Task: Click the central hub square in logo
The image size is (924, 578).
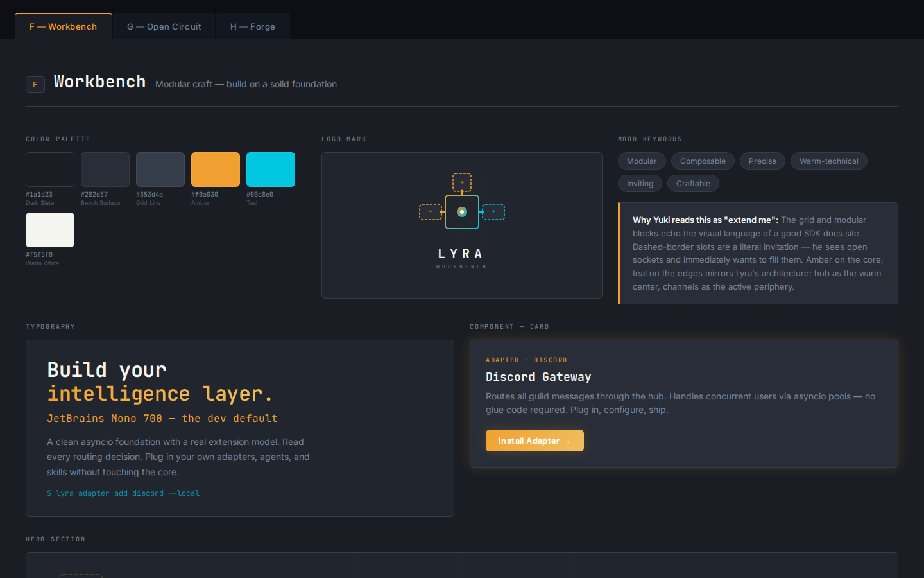Action: (462, 212)
